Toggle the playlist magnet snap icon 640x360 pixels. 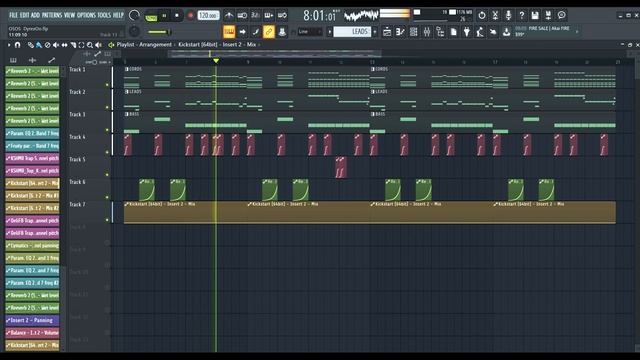17,45
